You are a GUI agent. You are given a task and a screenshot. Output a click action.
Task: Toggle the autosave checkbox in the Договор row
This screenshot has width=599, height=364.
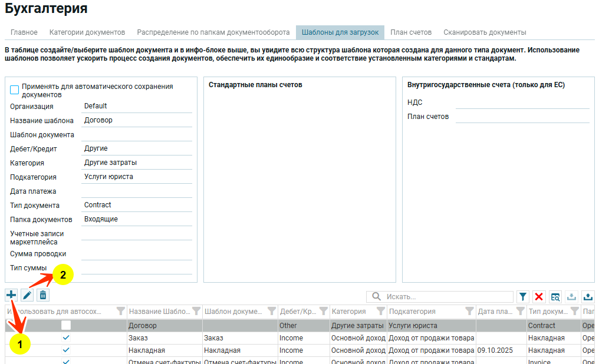[66, 325]
